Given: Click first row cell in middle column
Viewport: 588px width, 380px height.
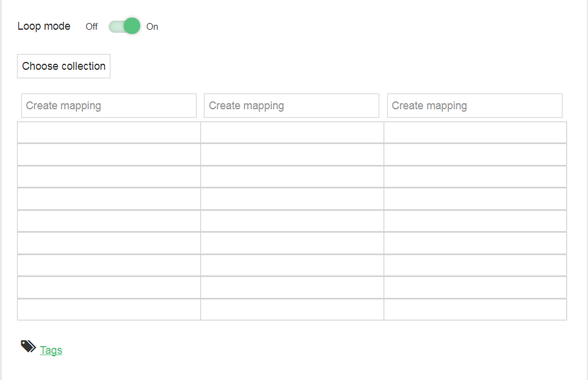Looking at the screenshot, I should coord(292,132).
